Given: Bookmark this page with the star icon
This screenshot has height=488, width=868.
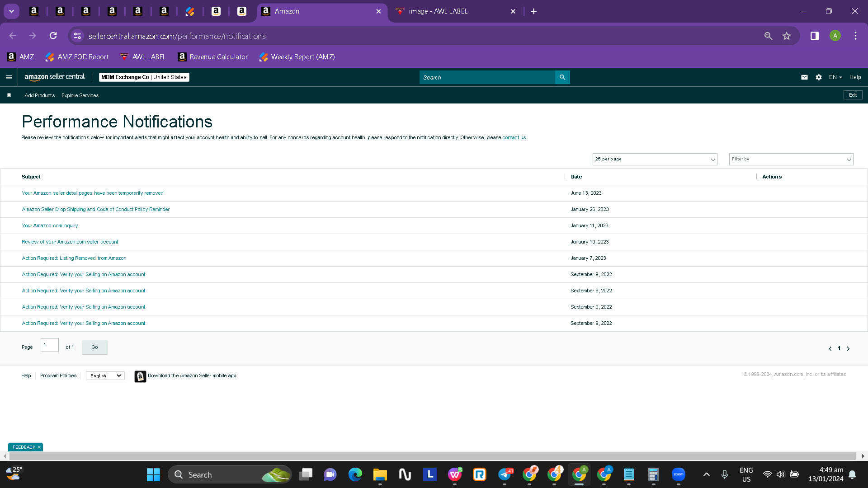Looking at the screenshot, I should (x=787, y=36).
